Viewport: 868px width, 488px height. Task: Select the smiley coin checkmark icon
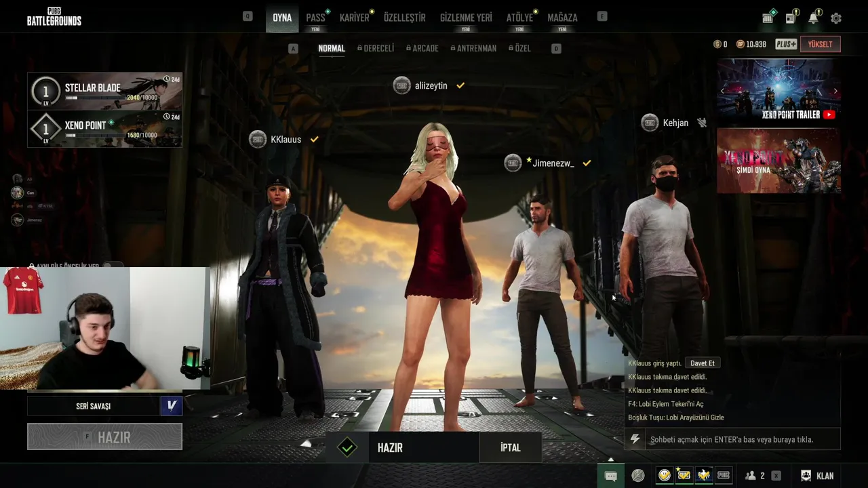click(x=665, y=476)
